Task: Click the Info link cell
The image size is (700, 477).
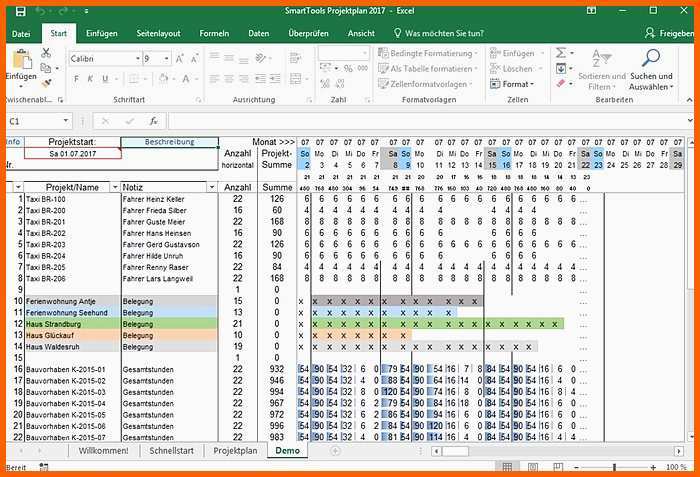Action: pyautogui.click(x=13, y=142)
